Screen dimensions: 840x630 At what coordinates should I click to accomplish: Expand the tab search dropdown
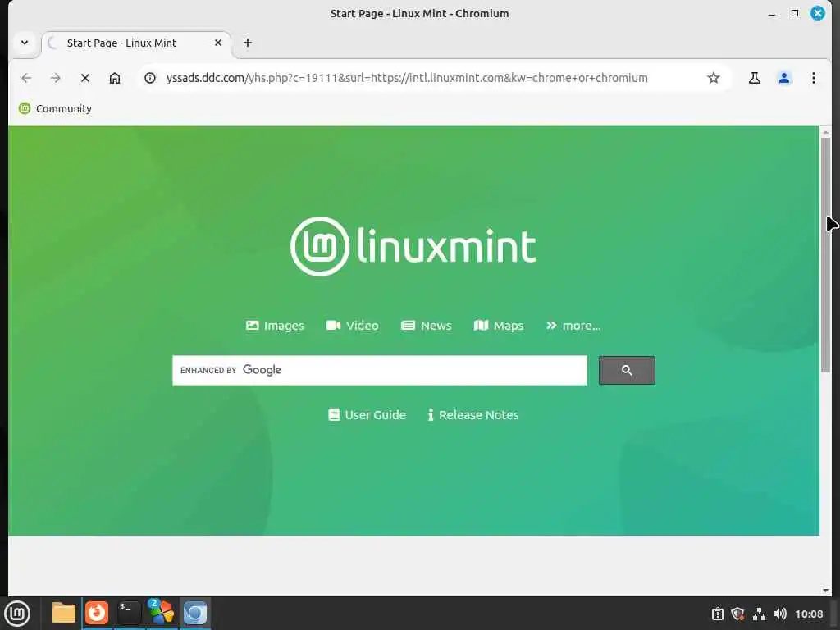pyautogui.click(x=25, y=43)
